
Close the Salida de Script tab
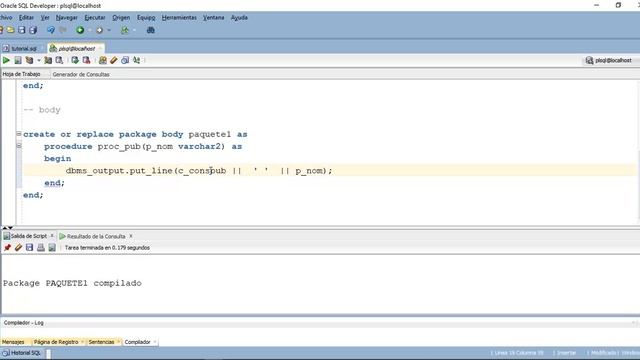coord(52,236)
